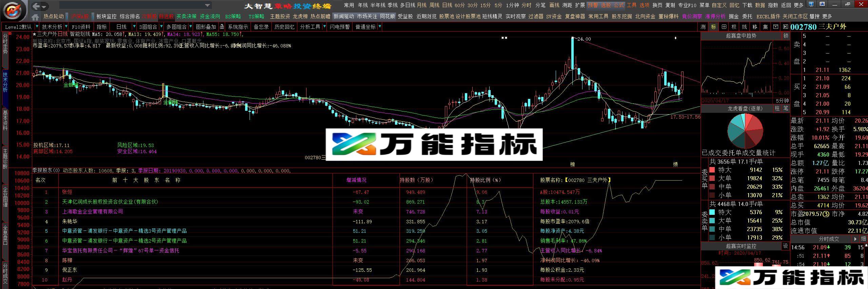The image size is (868, 289).
Task: Click buy-1 price 21.10 in order book
Action: pos(823,78)
